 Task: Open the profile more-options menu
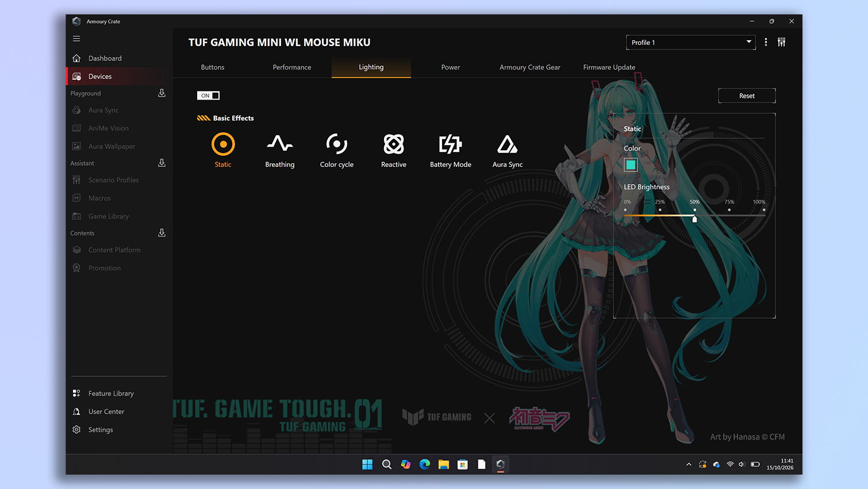766,42
